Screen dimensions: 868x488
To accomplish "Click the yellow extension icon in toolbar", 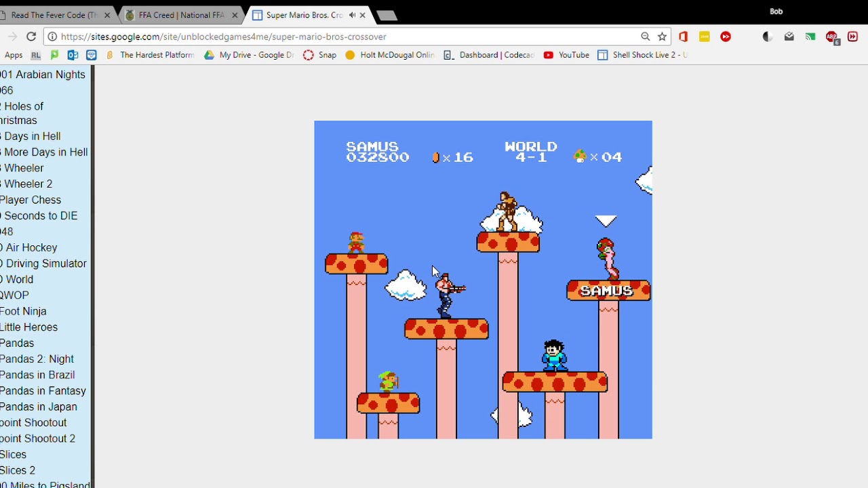I will click(704, 37).
